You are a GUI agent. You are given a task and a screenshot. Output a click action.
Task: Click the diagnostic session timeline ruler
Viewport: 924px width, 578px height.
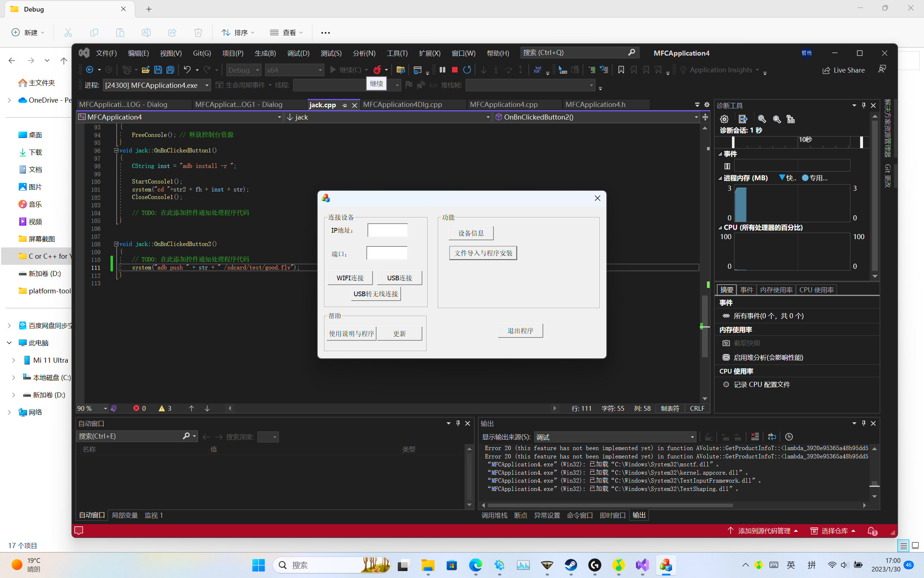(x=793, y=142)
